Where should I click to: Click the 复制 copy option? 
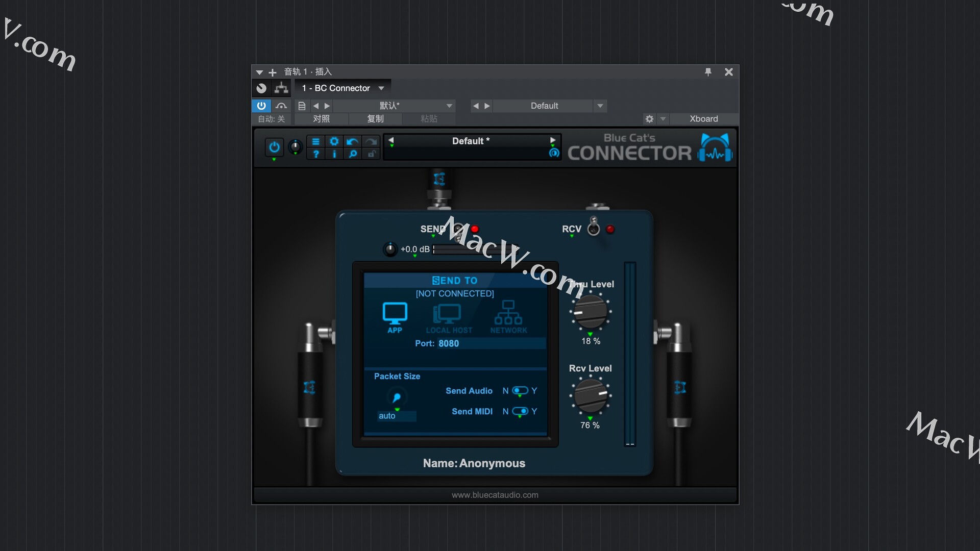click(x=376, y=119)
